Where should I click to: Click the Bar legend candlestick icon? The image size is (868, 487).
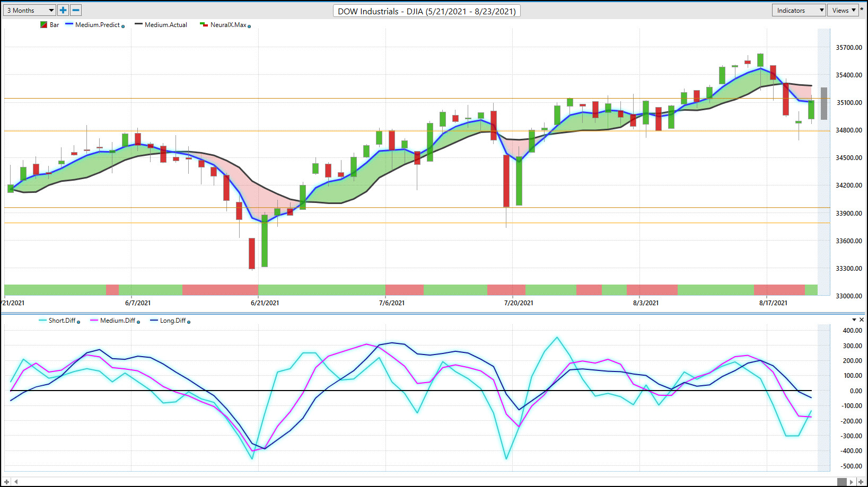coord(43,25)
